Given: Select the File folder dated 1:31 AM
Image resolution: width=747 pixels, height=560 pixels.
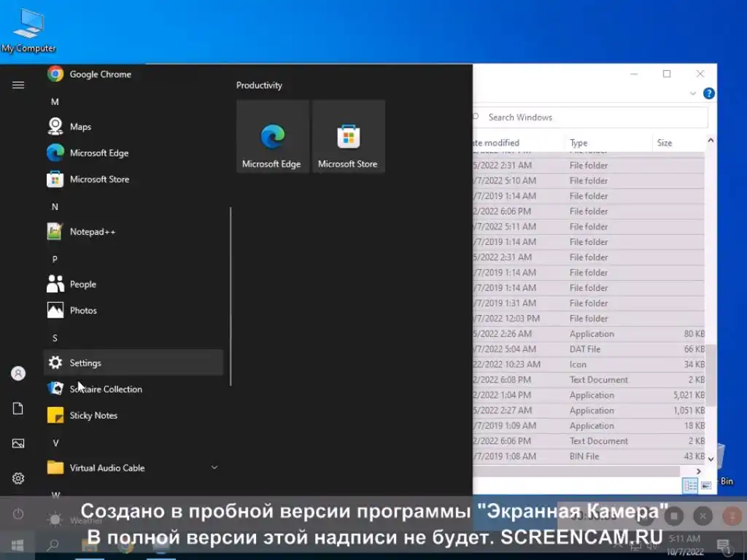Looking at the screenshot, I should click(589, 303).
